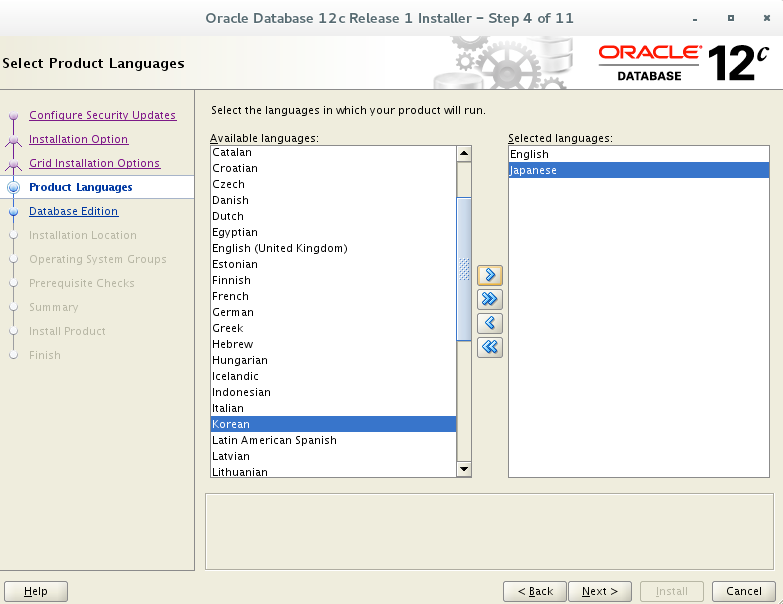Click the Available languages scrollbar thumb
Image resolution: width=783 pixels, height=604 pixels.
click(x=464, y=269)
